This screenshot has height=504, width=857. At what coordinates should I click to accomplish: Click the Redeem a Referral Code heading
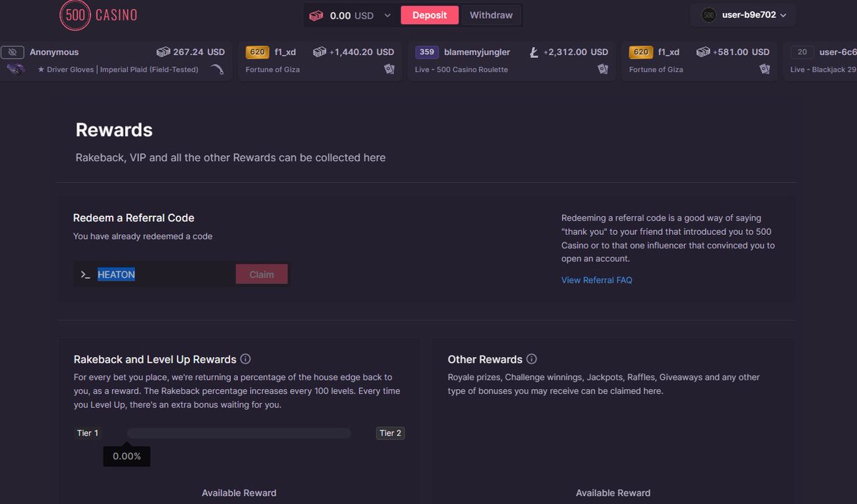point(134,218)
